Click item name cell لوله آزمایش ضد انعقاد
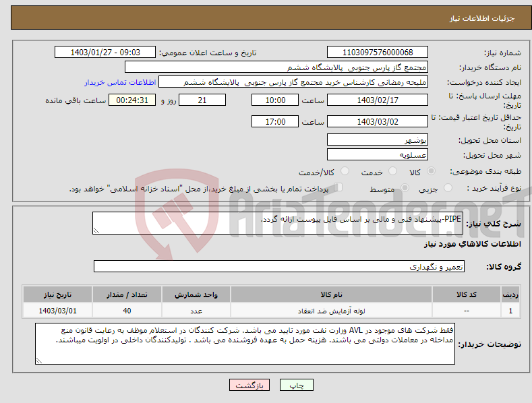Image resolution: width=532 pixels, height=403 pixels. tap(331, 311)
